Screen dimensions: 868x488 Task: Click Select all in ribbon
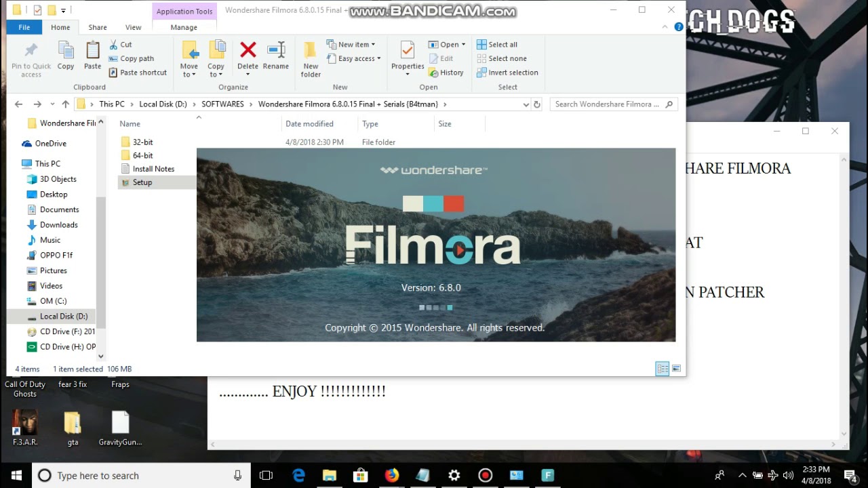coord(497,45)
